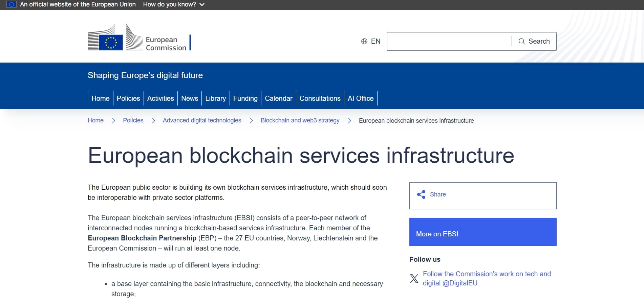Open Advanced digital technologies breadcrumb link
This screenshot has height=304, width=644.
202,120
